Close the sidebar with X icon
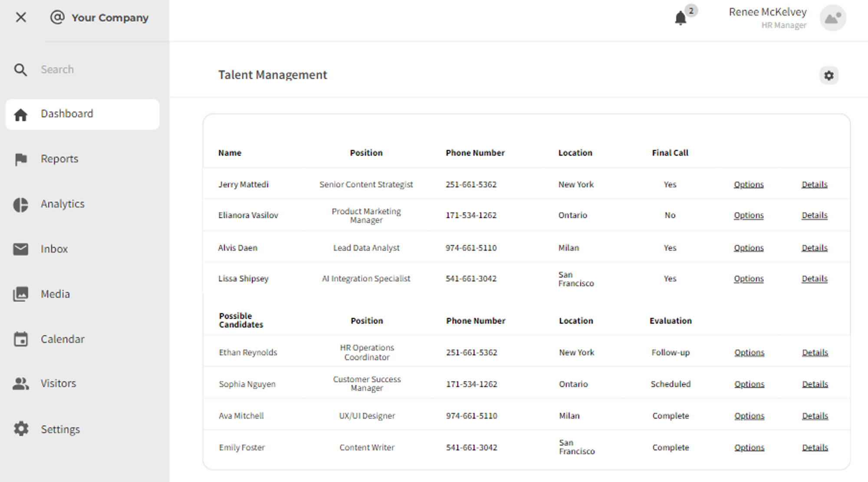Image resolution: width=868 pixels, height=482 pixels. (x=21, y=17)
